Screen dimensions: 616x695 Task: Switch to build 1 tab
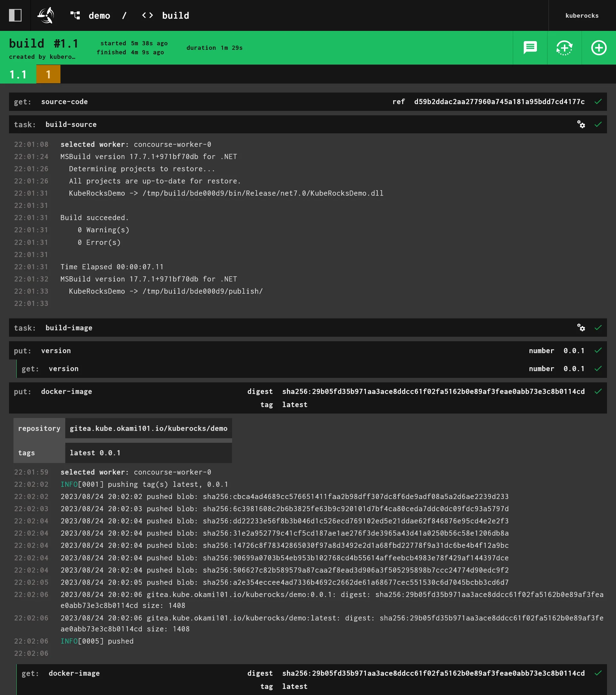point(48,74)
